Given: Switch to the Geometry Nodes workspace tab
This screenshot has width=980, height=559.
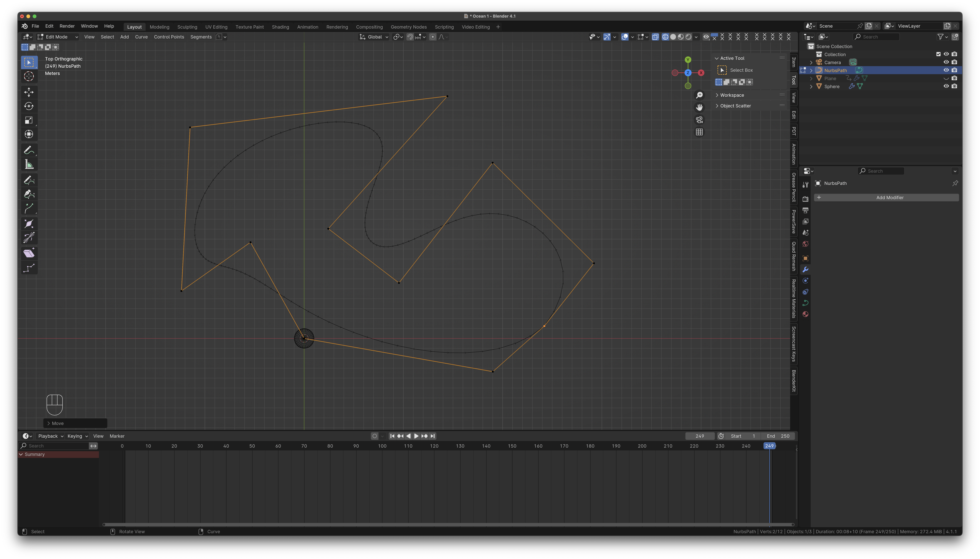Looking at the screenshot, I should pyautogui.click(x=409, y=27).
